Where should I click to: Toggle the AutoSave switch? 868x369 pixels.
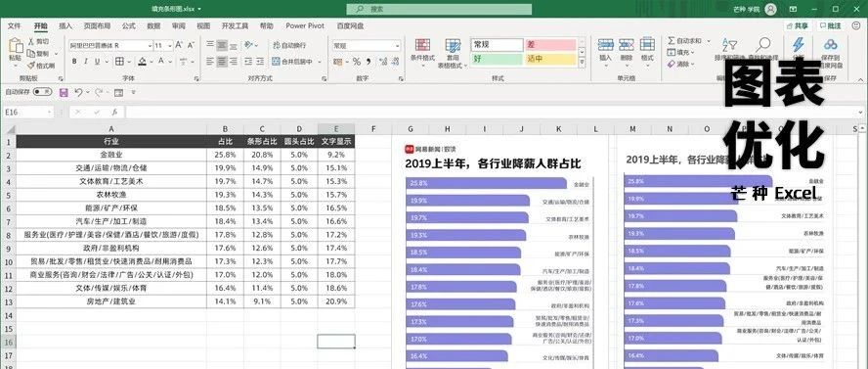click(42, 92)
